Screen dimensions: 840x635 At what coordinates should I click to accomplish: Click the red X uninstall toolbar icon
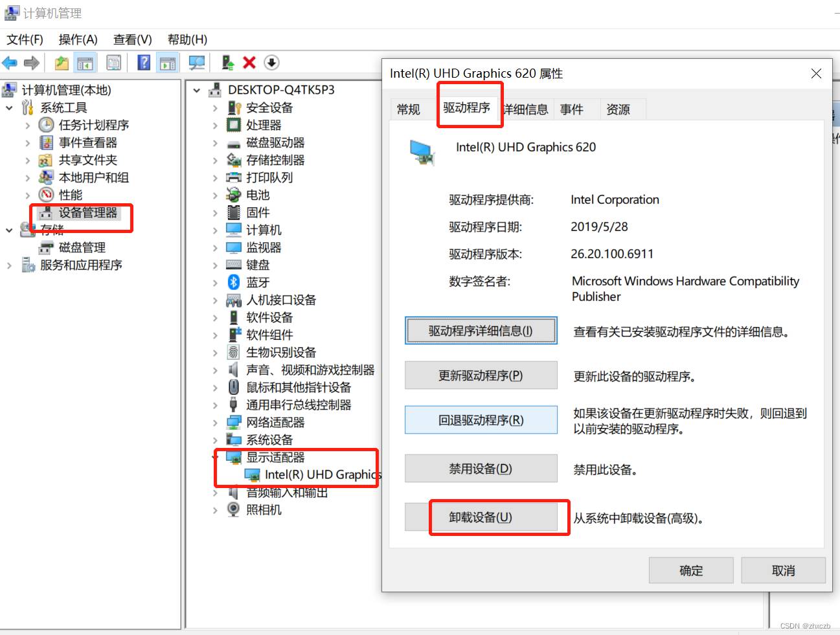(x=249, y=63)
